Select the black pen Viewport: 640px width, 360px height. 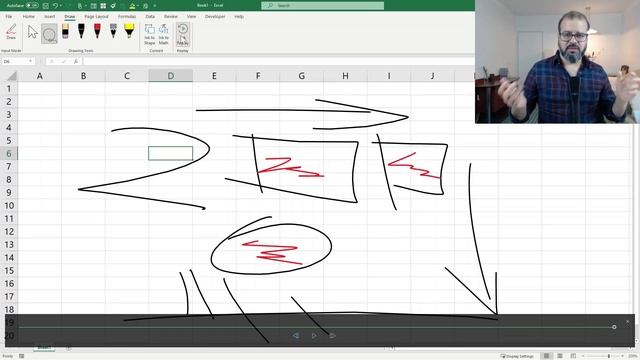click(81, 31)
